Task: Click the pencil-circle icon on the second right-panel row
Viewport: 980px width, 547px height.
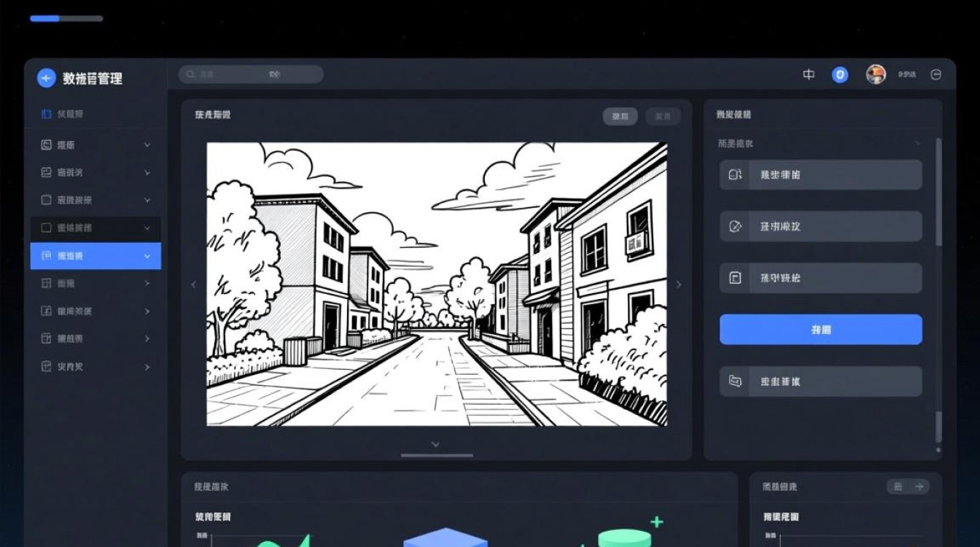Action: (x=735, y=227)
